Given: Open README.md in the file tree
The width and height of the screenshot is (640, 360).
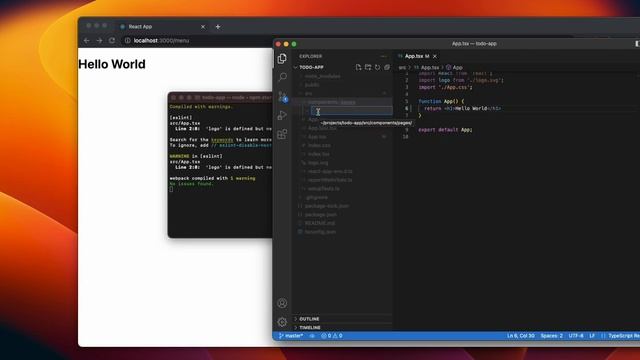Looking at the screenshot, I should click(x=320, y=223).
